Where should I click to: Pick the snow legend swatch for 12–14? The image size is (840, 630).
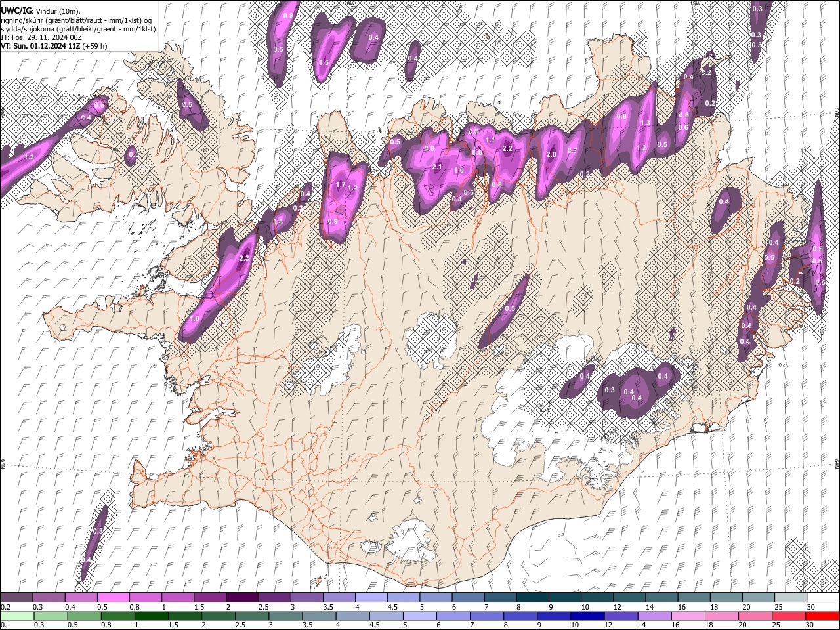click(630, 598)
